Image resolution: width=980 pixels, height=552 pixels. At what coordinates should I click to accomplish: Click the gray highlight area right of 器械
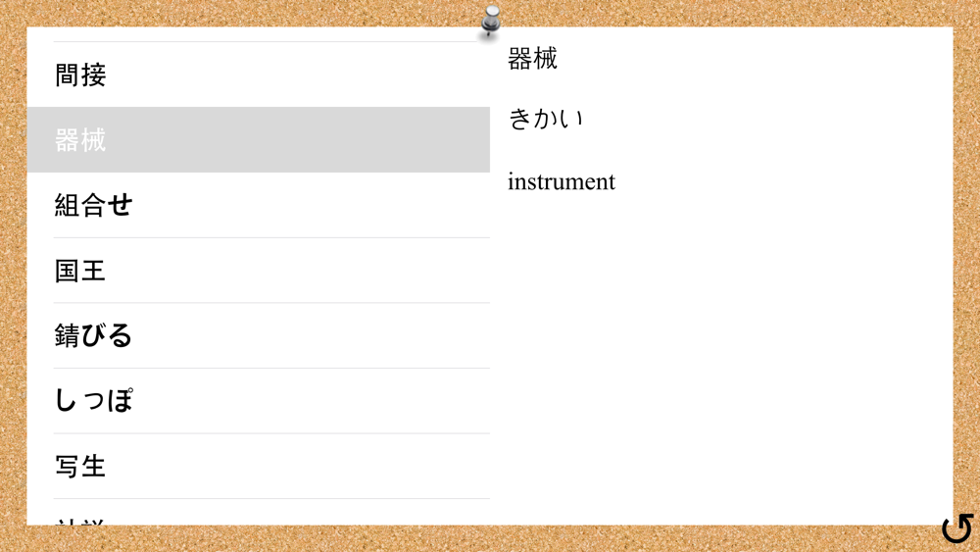300,139
